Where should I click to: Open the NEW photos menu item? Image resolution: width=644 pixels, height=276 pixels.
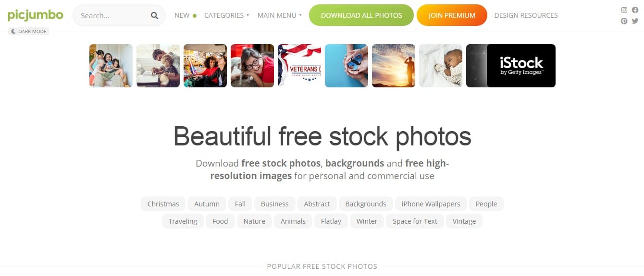[185, 15]
